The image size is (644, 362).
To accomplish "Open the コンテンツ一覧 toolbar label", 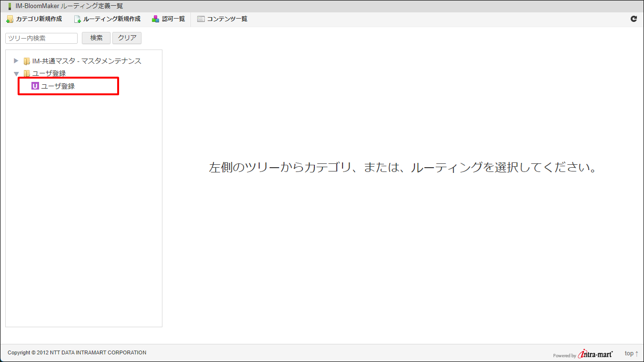I will (227, 19).
